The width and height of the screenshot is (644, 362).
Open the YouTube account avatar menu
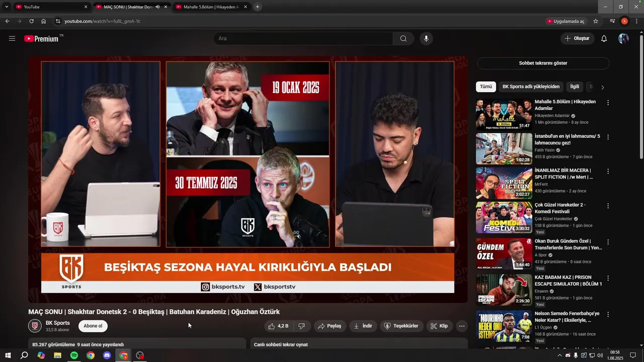click(623, 39)
